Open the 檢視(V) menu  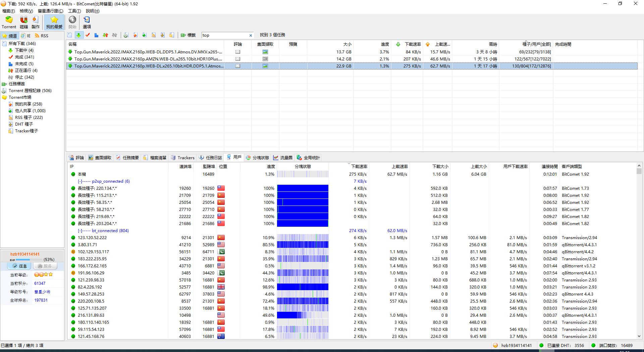tap(26, 11)
